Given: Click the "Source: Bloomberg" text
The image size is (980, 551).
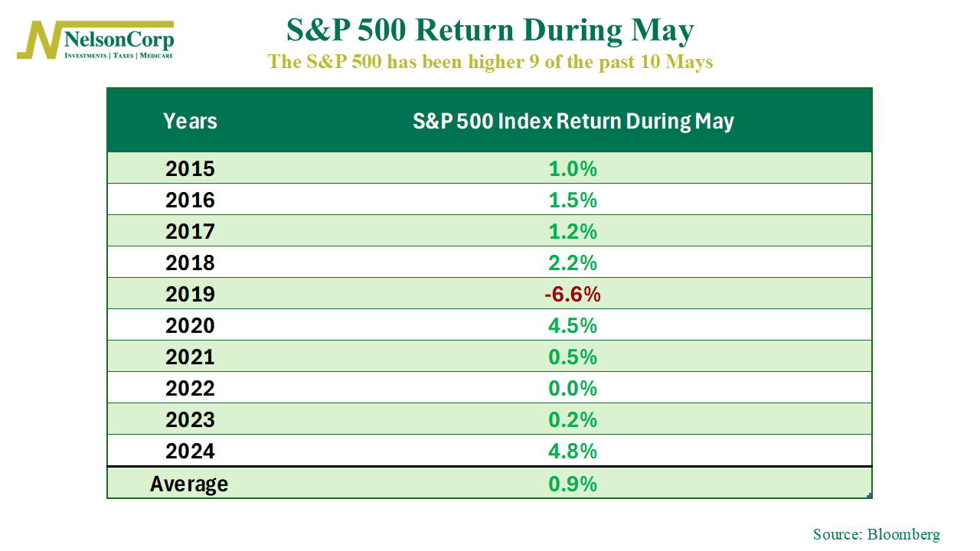Looking at the screenshot, I should click(x=876, y=535).
